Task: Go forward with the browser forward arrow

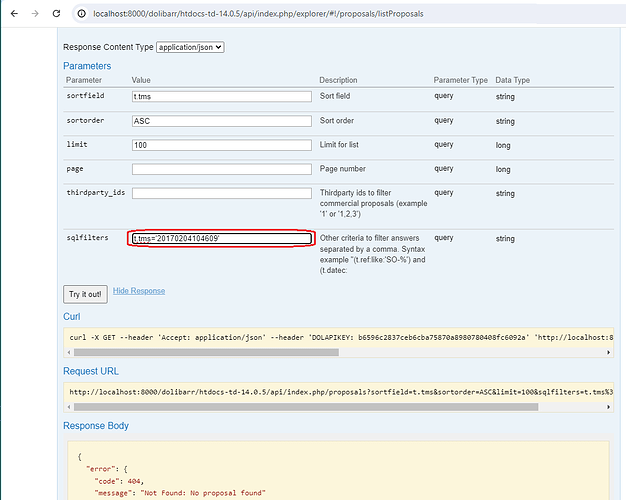Action: 35,14
